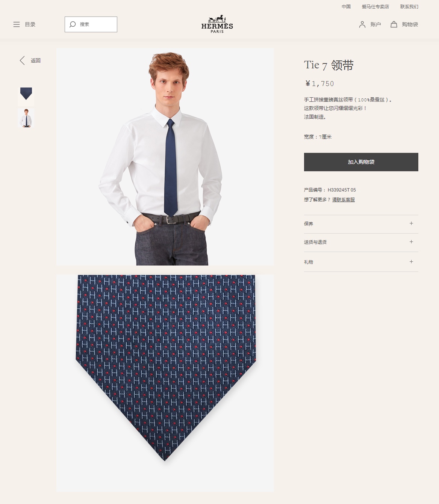The image size is (439, 504).
Task: Open the 联系我们 contact menu item
Action: (409, 7)
